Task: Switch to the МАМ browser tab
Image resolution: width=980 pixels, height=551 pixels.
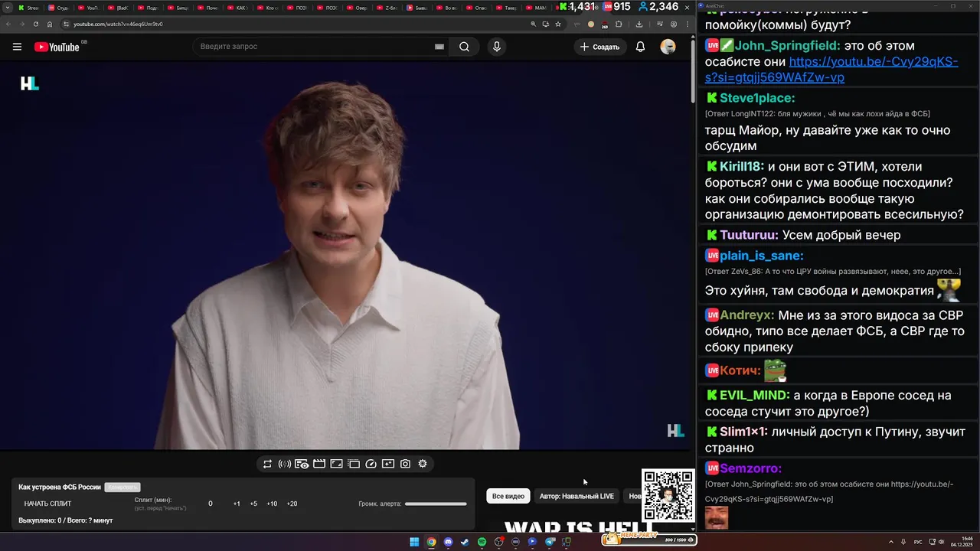Action: (536, 8)
